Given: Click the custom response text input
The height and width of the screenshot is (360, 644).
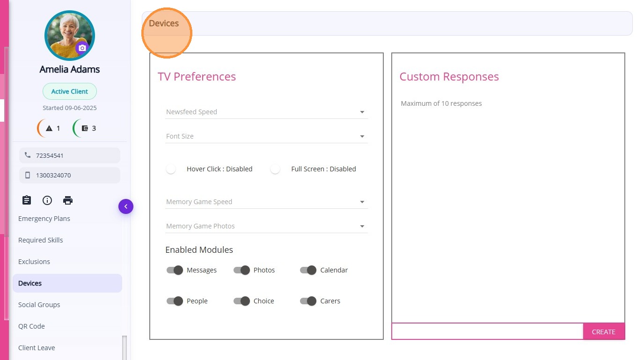Looking at the screenshot, I should pyautogui.click(x=487, y=331).
